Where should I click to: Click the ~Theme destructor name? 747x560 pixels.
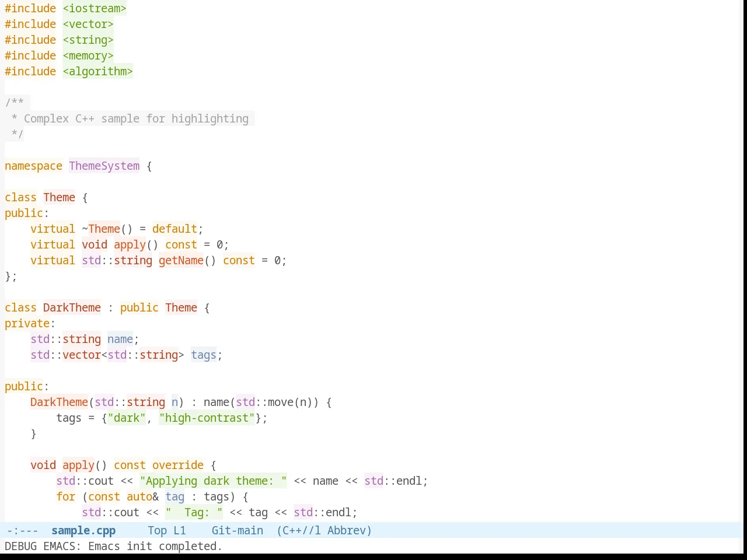tap(101, 229)
